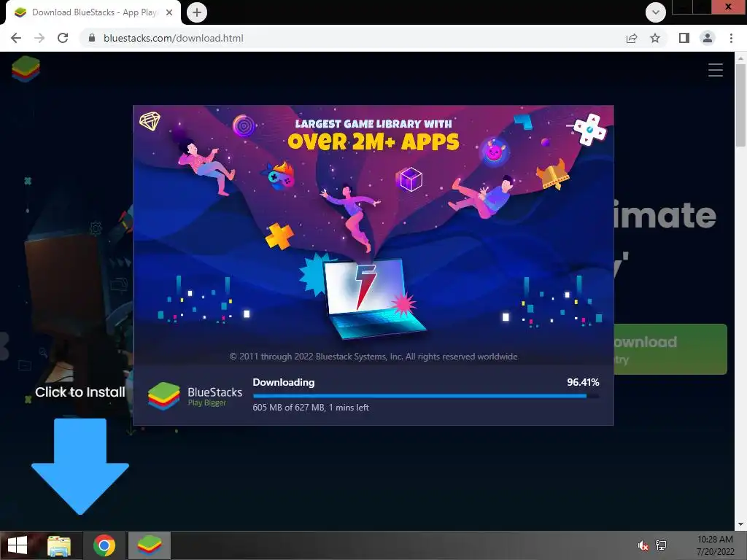This screenshot has height=560, width=747.
Task: Open File Explorer from the taskbar
Action: point(59,545)
